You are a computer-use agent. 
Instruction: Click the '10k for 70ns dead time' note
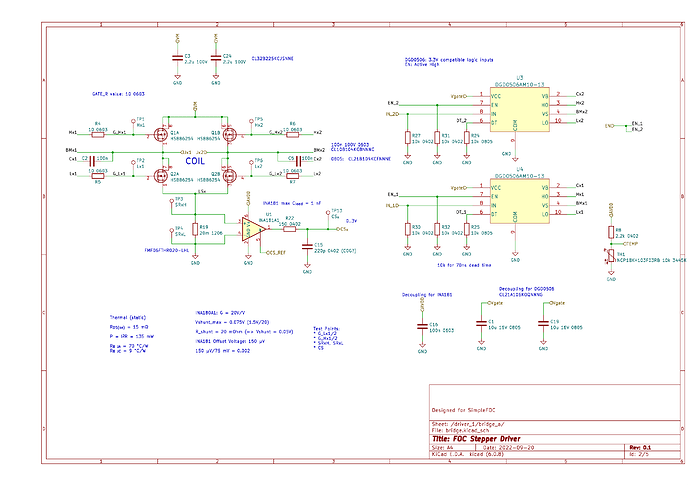pos(464,265)
